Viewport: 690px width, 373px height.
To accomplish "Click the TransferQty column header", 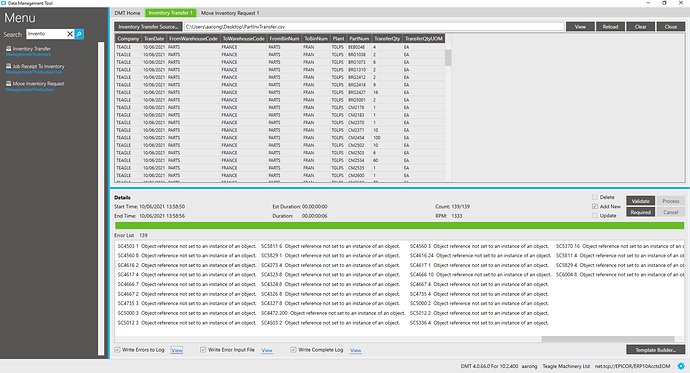I will (x=387, y=39).
